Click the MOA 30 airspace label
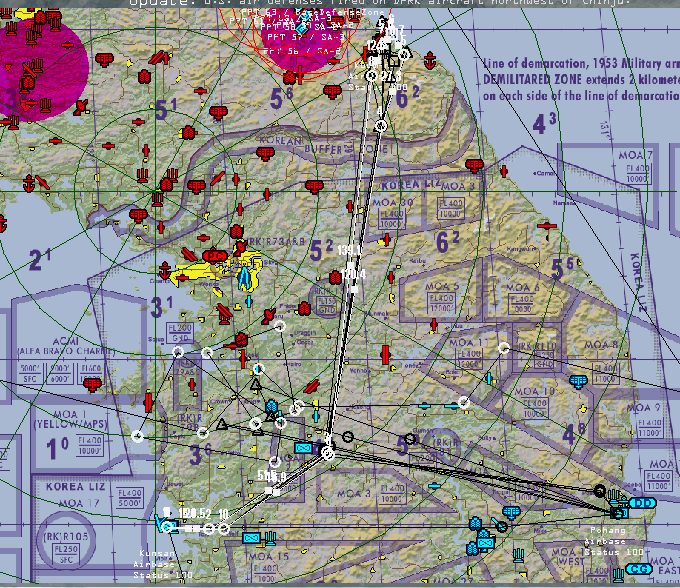 393,203
